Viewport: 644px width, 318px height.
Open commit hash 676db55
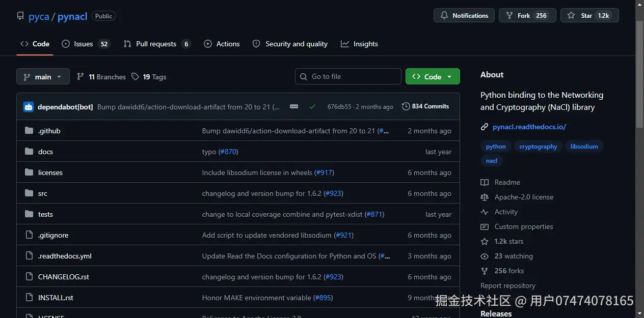tap(339, 107)
